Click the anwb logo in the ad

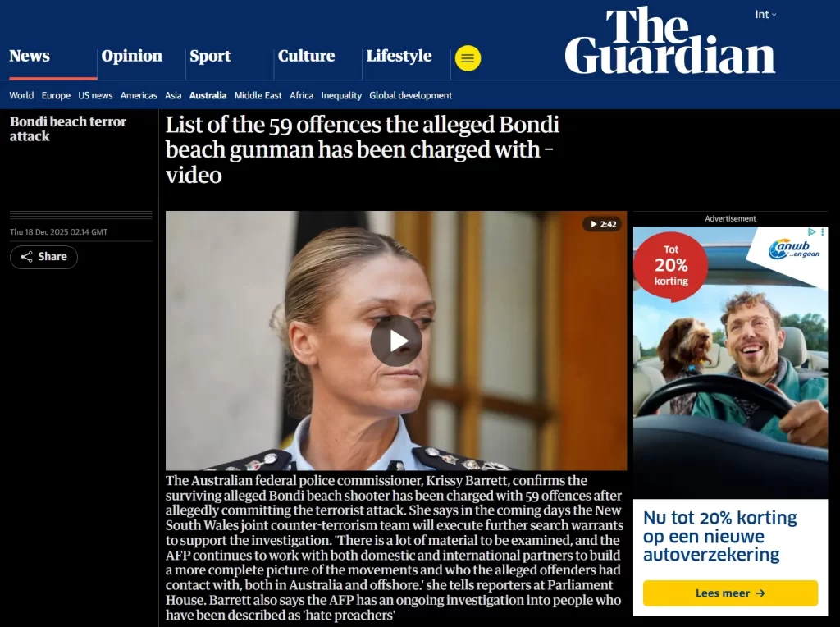793,249
